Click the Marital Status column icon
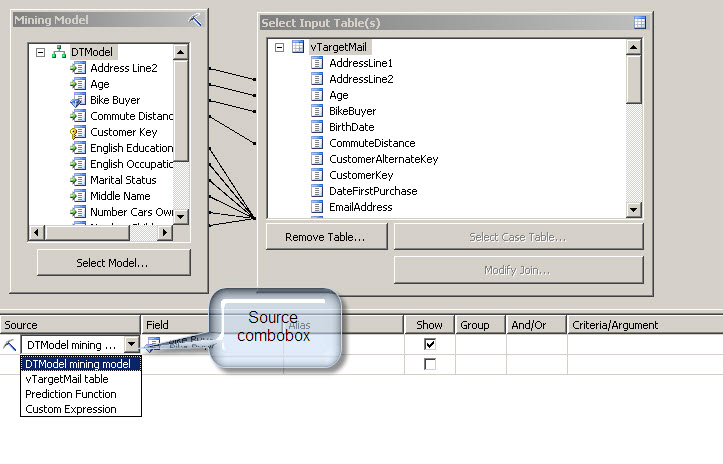This screenshot has width=723, height=464. [x=78, y=180]
